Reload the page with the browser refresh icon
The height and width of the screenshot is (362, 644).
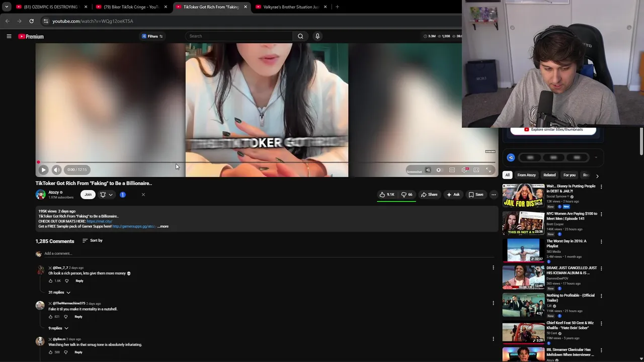(x=31, y=21)
